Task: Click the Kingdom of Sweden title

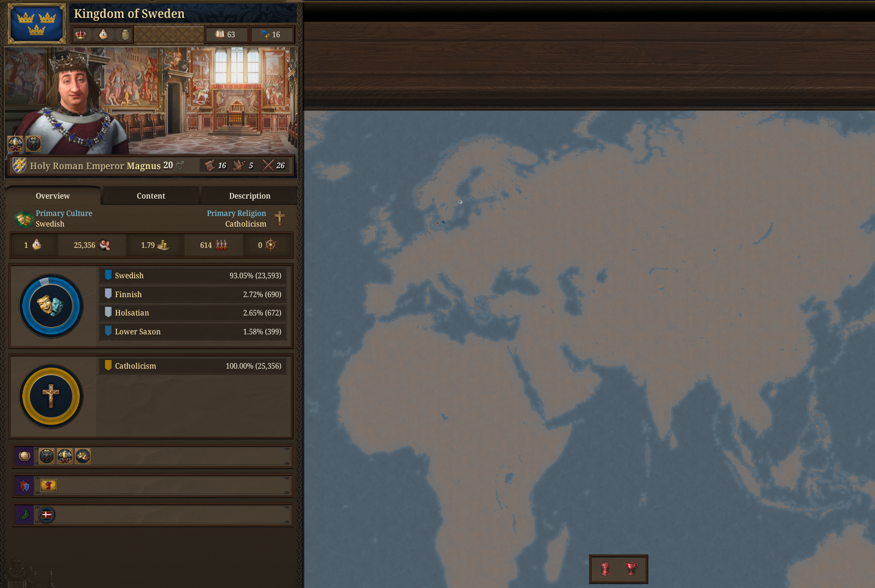Action: [x=129, y=14]
